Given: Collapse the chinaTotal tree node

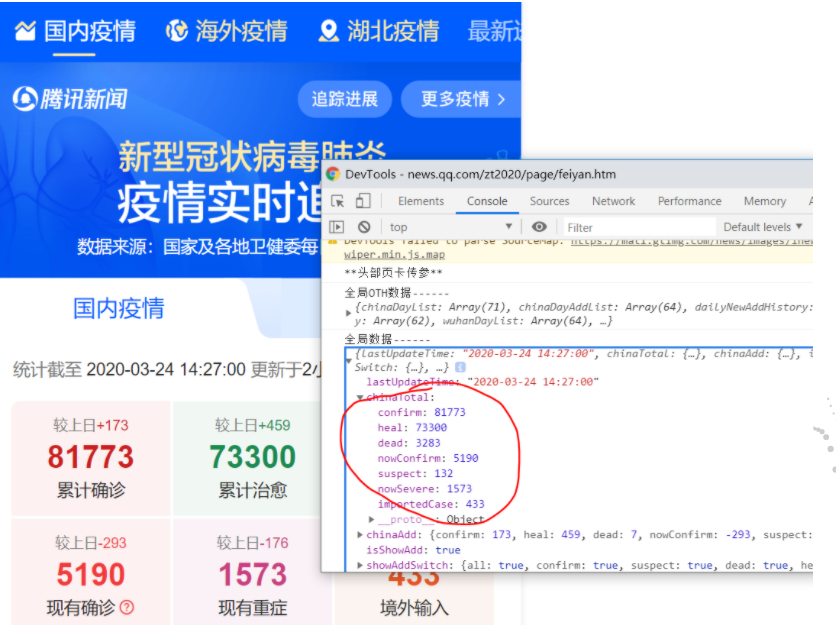Looking at the screenshot, I should [x=360, y=397].
